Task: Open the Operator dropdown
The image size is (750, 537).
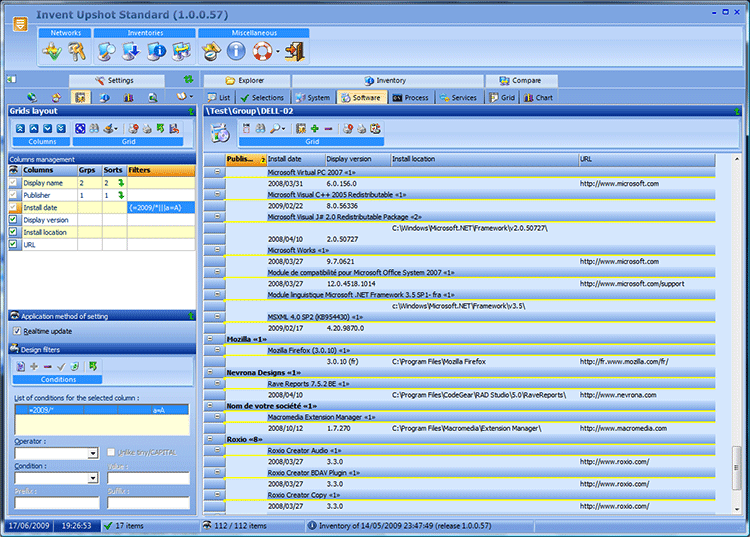Action: [93, 453]
